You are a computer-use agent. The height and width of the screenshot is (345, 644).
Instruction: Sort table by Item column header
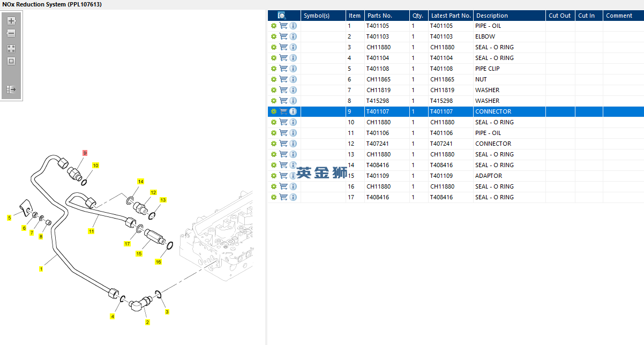click(x=355, y=16)
